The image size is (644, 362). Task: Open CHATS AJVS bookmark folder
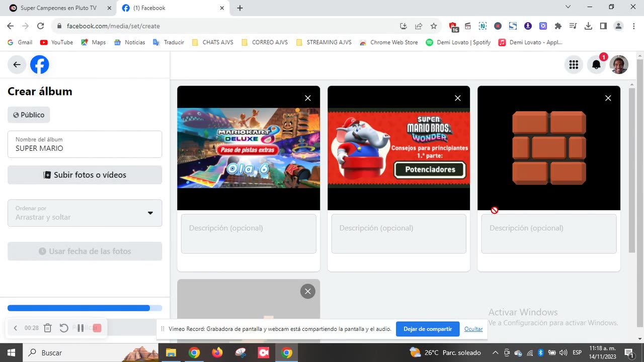pyautogui.click(x=213, y=42)
